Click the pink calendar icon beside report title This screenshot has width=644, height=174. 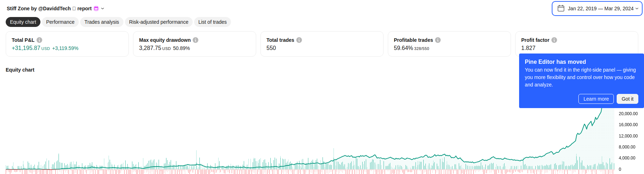96,9
